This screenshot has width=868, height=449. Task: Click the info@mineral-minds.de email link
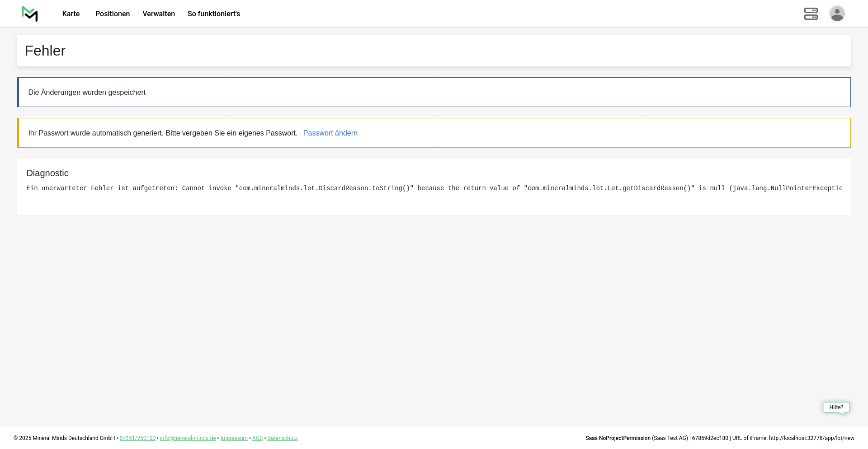click(x=188, y=438)
